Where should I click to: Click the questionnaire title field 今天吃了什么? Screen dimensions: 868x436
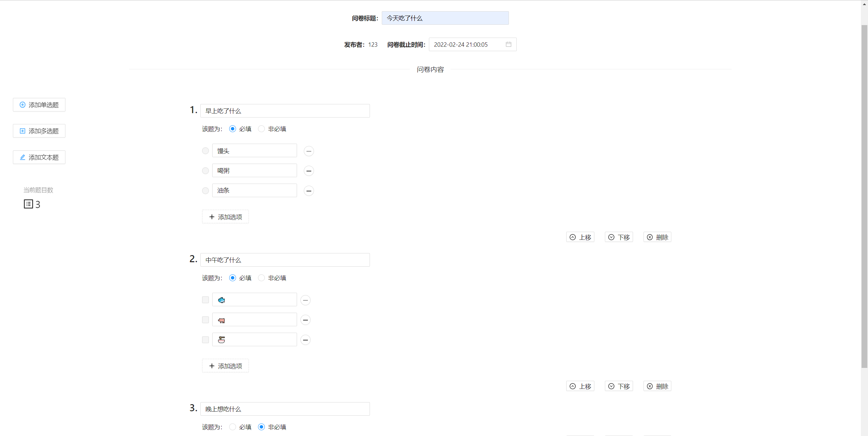[x=445, y=18]
